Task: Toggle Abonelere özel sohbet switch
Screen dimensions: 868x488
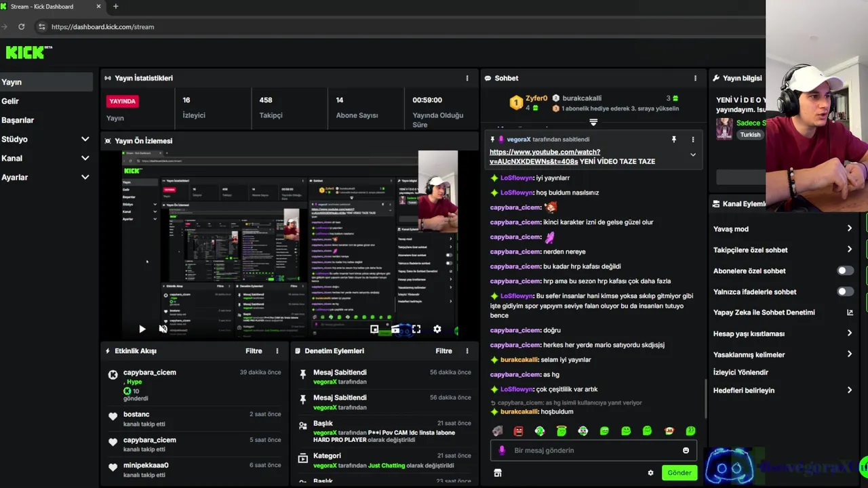Action: click(845, 270)
